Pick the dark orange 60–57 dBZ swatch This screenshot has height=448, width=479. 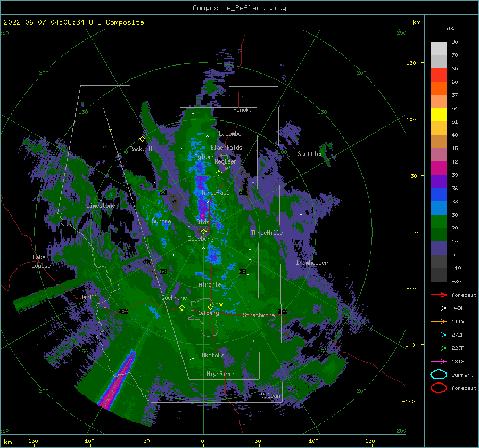(439, 88)
